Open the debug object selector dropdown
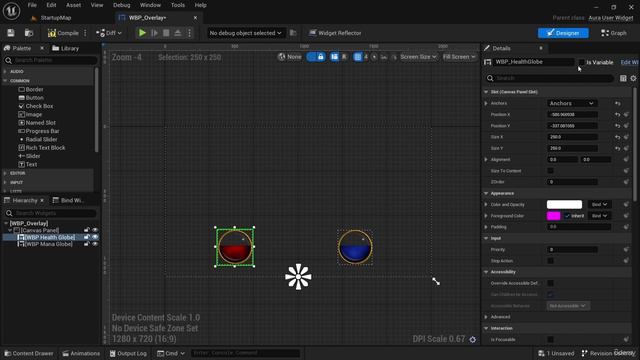Screen dimensions: 640x360 245,33
